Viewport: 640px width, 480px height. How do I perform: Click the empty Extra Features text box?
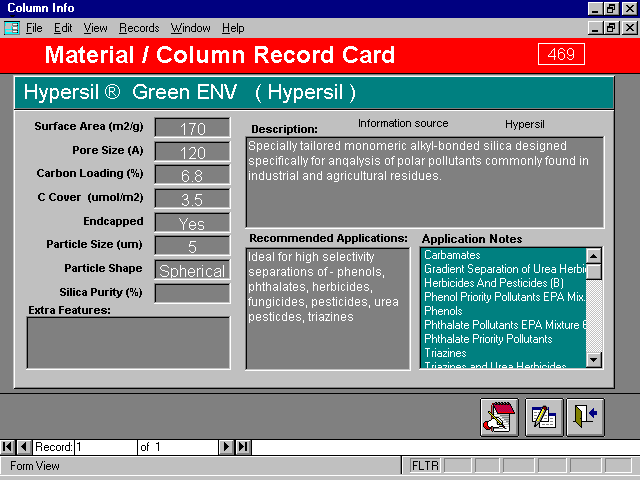pos(129,343)
